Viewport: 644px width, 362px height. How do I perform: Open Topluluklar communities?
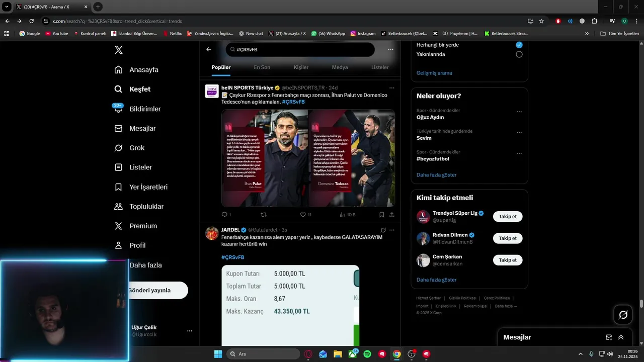coord(139,206)
